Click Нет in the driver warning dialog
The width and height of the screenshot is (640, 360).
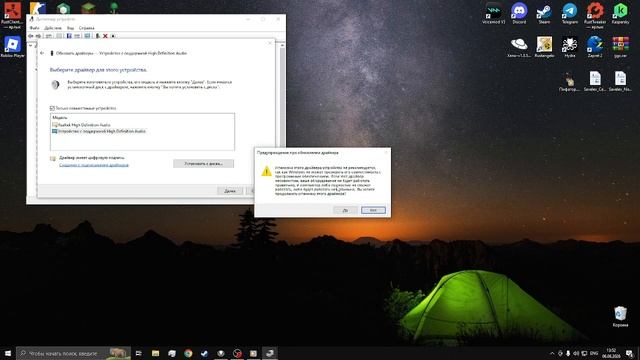tap(373, 210)
